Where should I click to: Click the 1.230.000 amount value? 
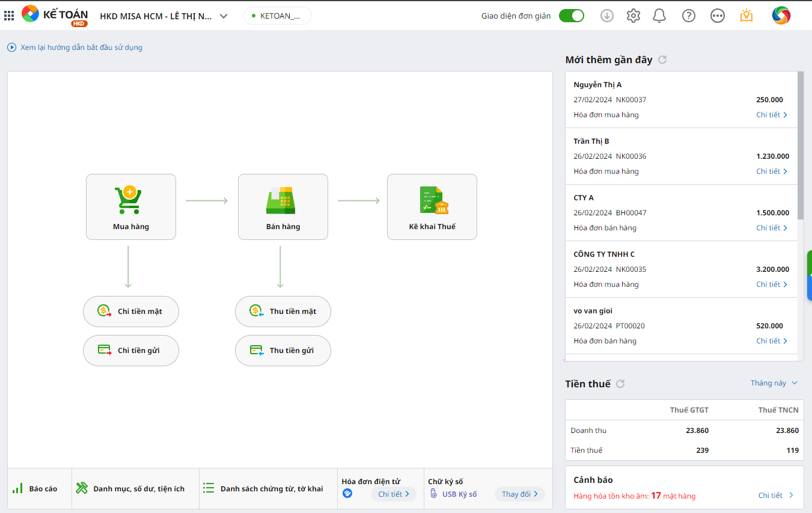[773, 156]
